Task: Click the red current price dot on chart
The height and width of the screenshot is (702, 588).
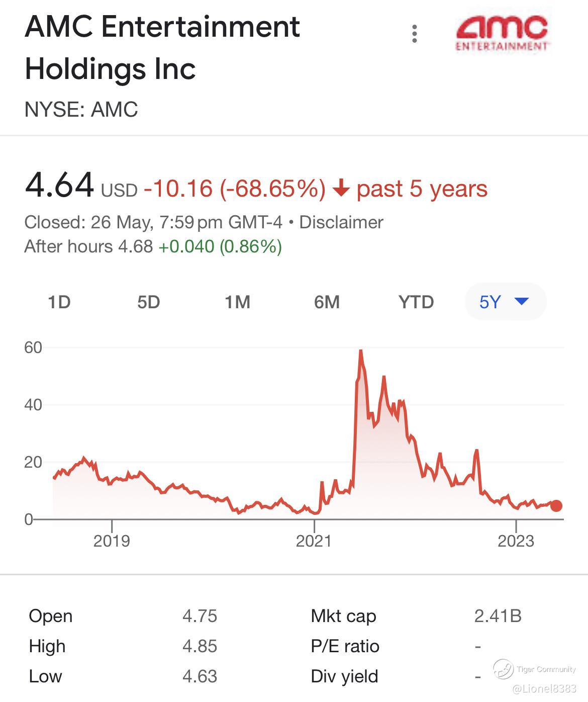Action: tap(556, 506)
